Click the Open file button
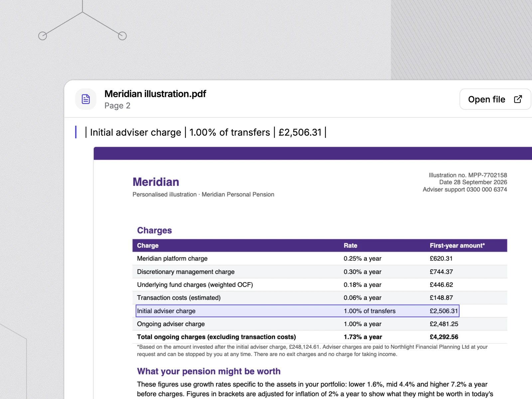This screenshot has width=532, height=399. click(495, 99)
